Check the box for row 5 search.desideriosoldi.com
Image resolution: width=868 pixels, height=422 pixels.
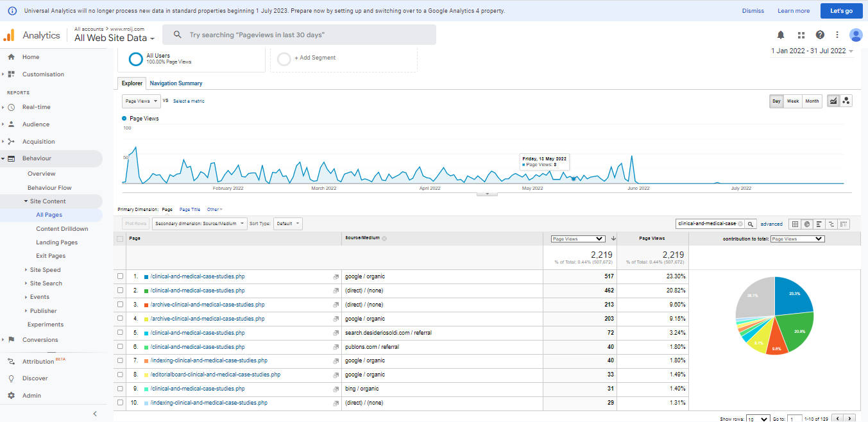click(x=120, y=333)
